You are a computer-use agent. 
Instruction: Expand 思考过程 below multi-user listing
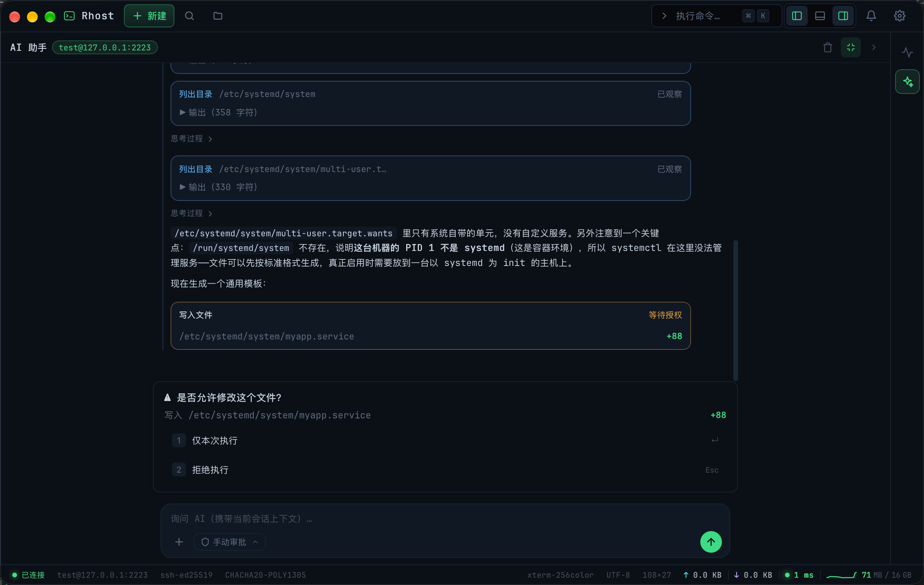click(192, 213)
